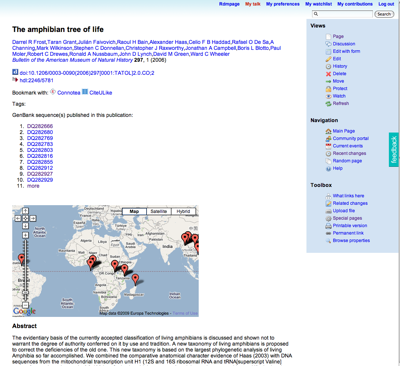Click the Recent changes icon
The height and width of the screenshot is (366, 400).
click(328, 153)
